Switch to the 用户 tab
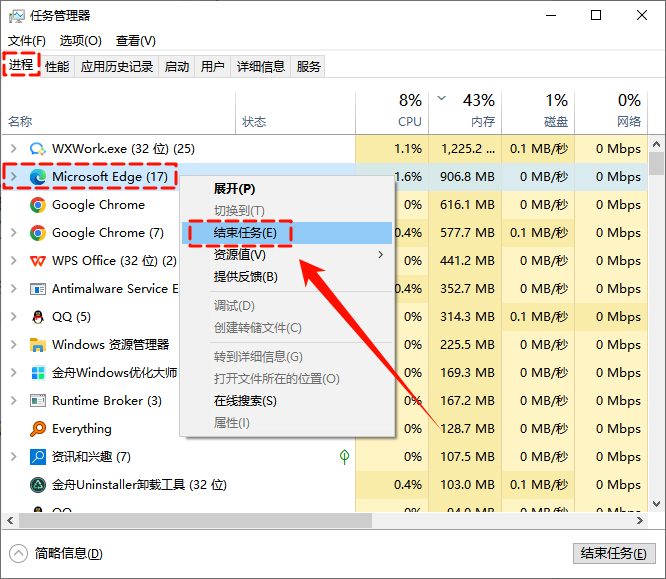The height and width of the screenshot is (579, 666). point(212,67)
